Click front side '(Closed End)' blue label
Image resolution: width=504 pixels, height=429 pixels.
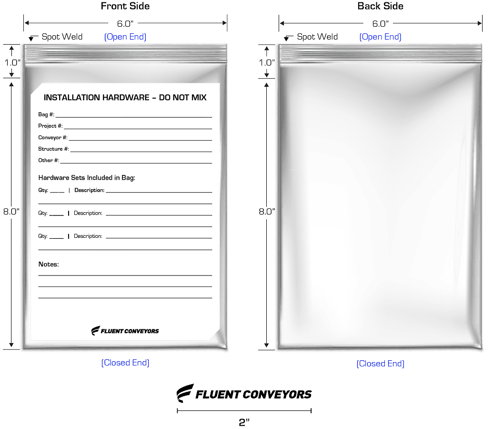point(125,363)
